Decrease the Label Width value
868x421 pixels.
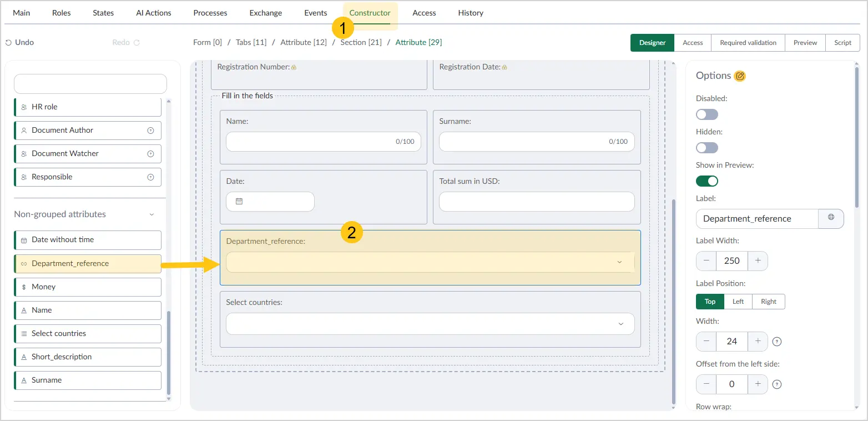click(x=706, y=260)
